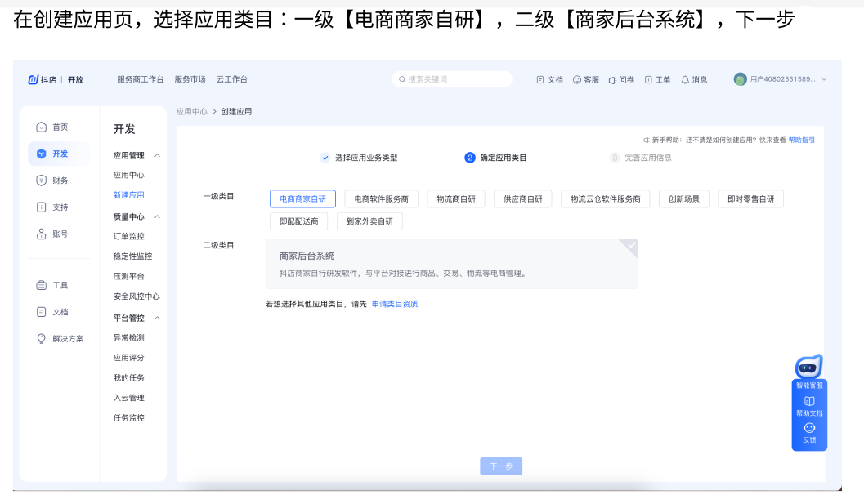Open 财务 in the left sidebar
The width and height of the screenshot is (864, 504).
point(52,181)
